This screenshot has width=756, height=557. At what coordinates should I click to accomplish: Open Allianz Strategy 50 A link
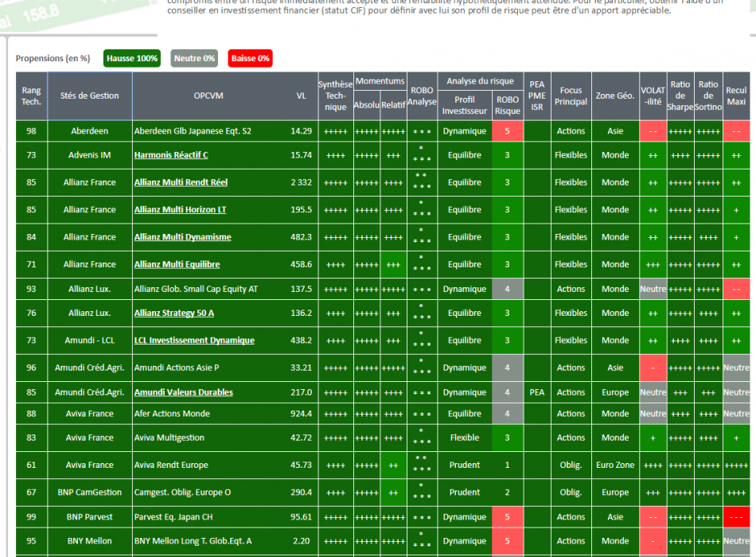tap(174, 313)
